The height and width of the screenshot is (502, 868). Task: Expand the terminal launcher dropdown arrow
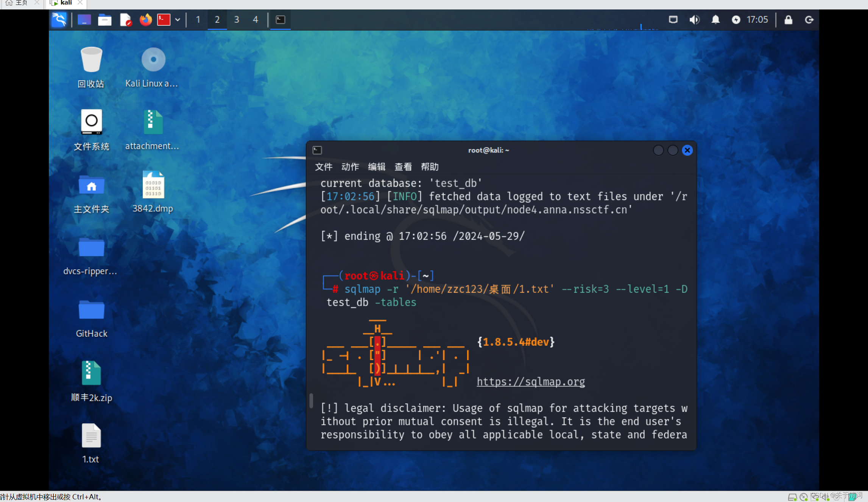[x=178, y=20]
